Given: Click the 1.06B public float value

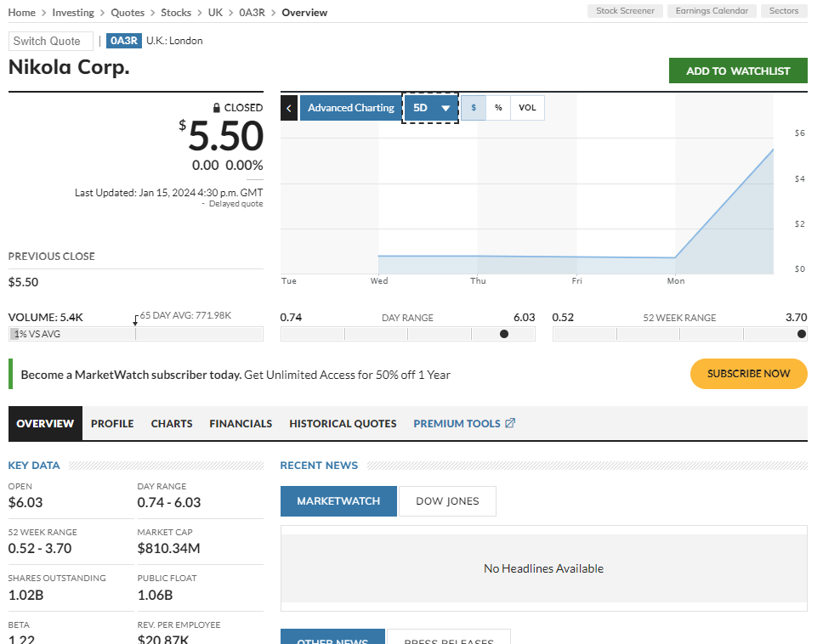Looking at the screenshot, I should [x=155, y=596].
